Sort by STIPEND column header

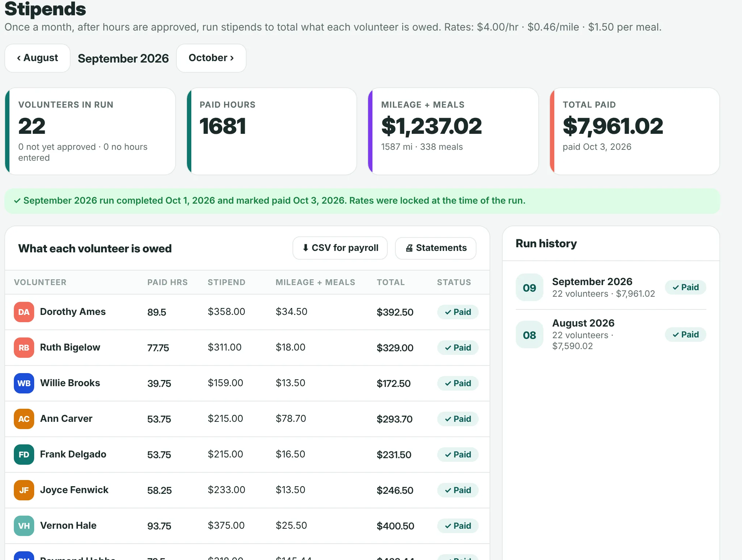click(226, 282)
